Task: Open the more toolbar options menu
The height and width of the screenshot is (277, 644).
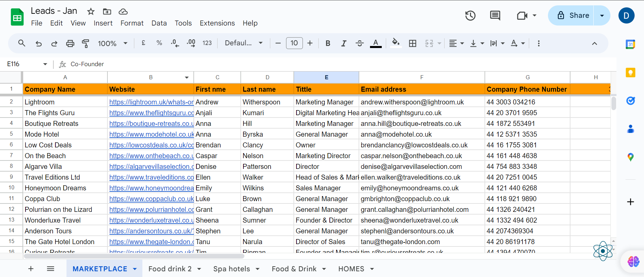Action: 539,43
